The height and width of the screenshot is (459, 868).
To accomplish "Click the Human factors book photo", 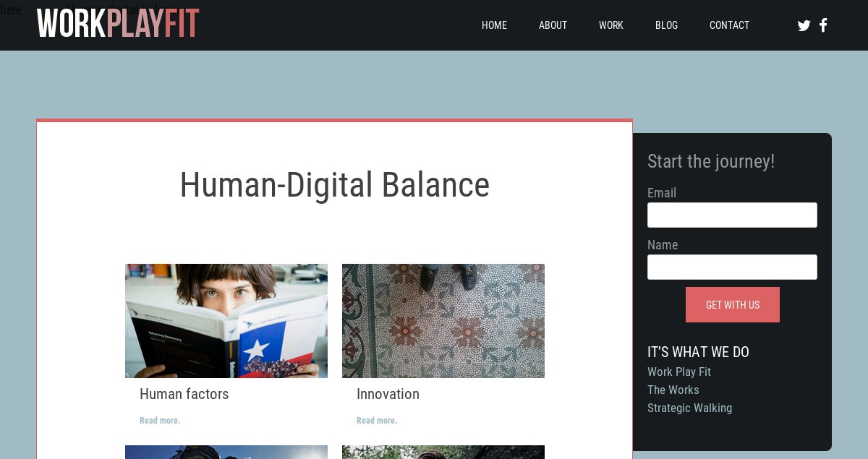I will click(226, 321).
